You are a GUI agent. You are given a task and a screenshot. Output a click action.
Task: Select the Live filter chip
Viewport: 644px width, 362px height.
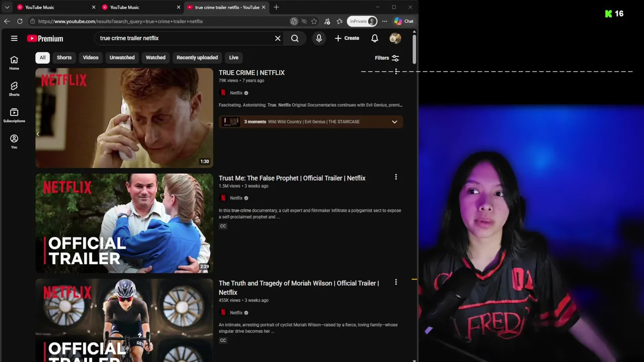click(x=234, y=57)
